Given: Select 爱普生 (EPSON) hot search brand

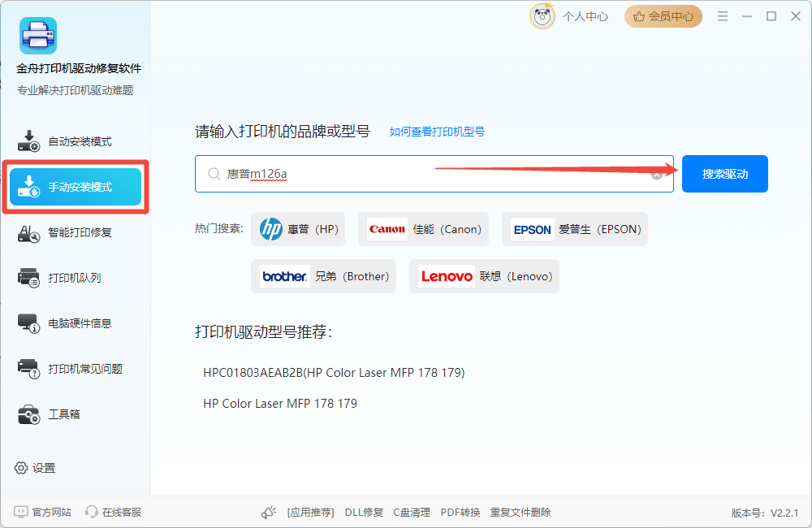Looking at the screenshot, I should pyautogui.click(x=575, y=229).
